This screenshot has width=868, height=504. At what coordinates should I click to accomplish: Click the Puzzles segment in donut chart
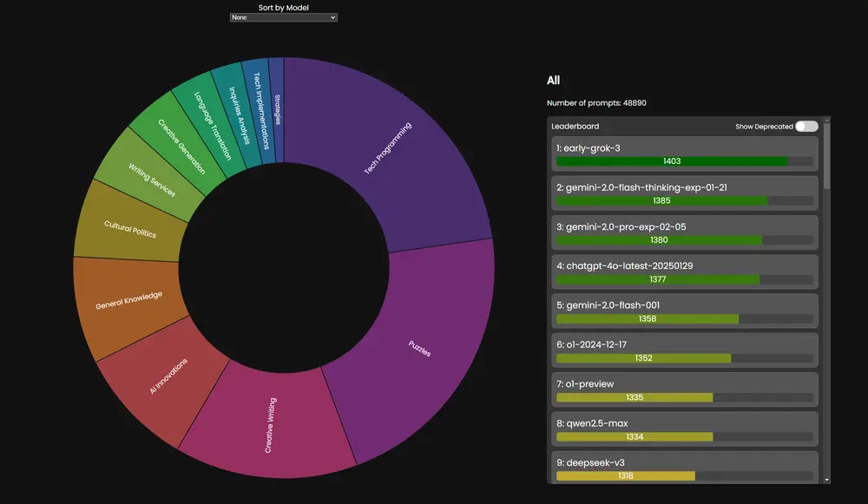(x=419, y=348)
